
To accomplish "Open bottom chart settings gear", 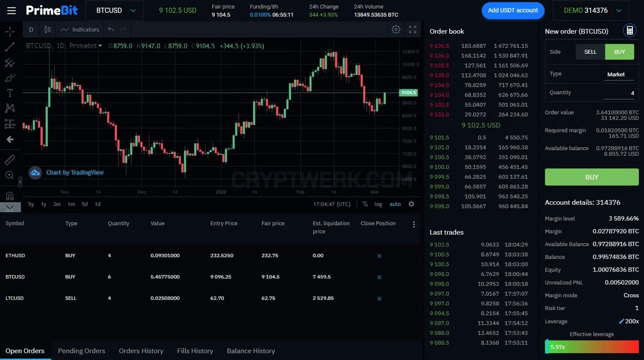I will point(411,204).
